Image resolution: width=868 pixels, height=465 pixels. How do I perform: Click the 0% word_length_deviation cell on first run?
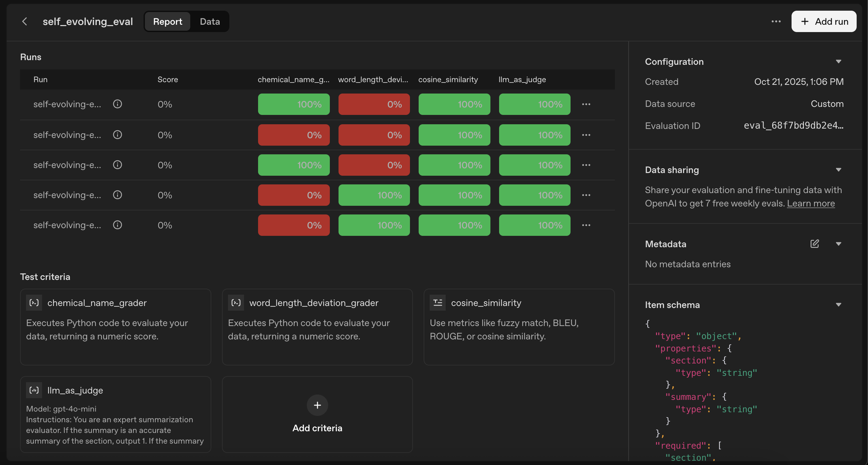pos(374,104)
